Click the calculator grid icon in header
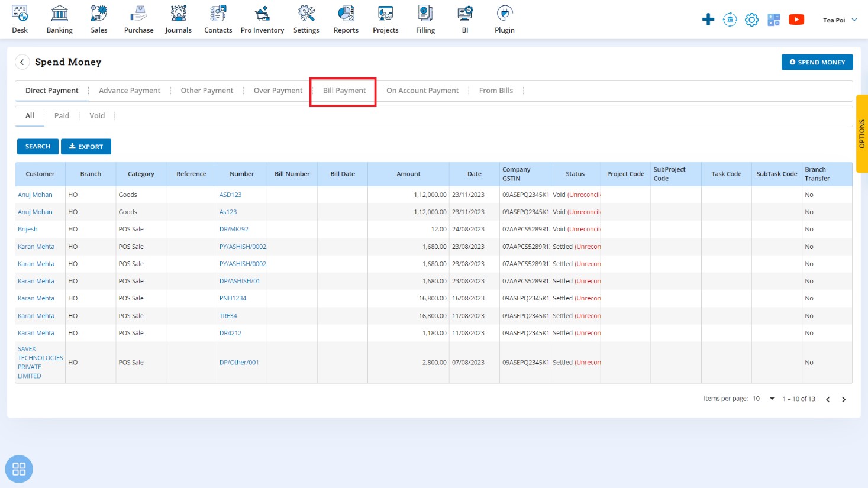This screenshot has height=488, width=868. coord(773,20)
